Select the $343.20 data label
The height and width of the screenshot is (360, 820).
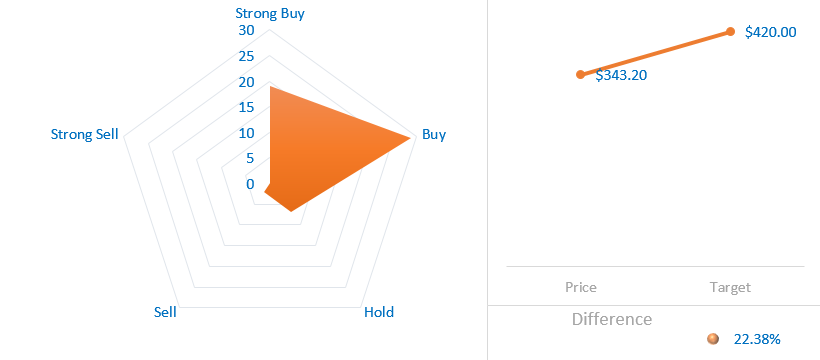[621, 75]
